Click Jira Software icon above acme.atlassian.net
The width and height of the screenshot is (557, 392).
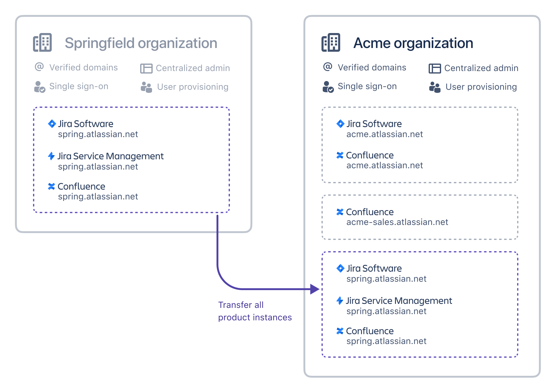tap(340, 124)
